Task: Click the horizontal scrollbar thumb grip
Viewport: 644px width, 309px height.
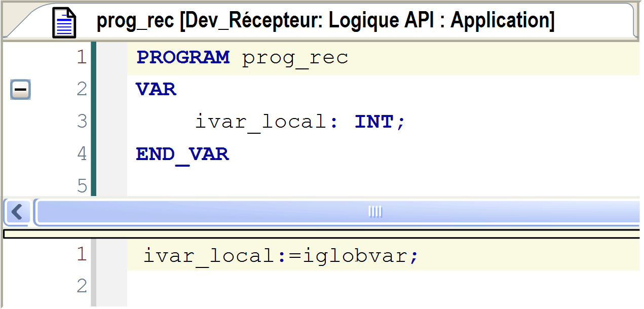Action: 375,212
